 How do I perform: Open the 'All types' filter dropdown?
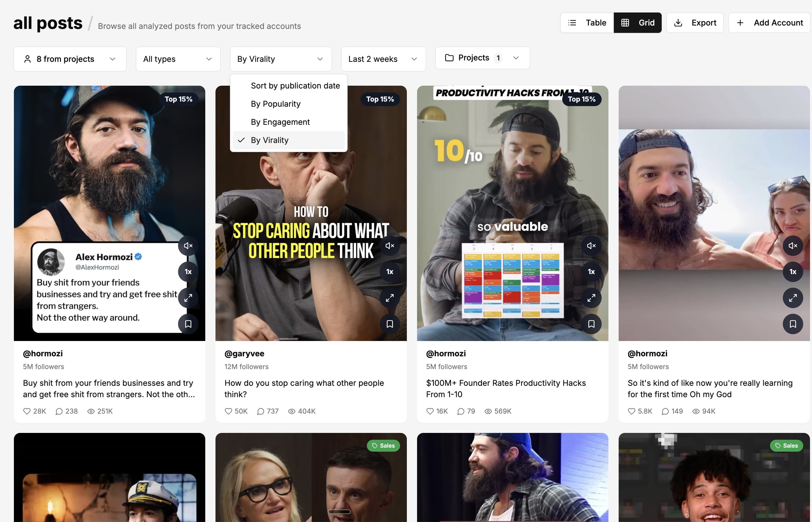coord(178,59)
